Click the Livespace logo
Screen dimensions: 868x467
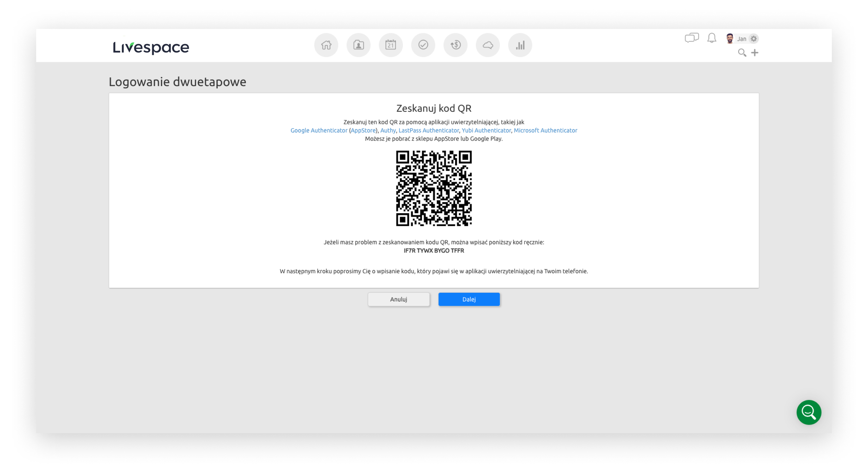point(151,47)
